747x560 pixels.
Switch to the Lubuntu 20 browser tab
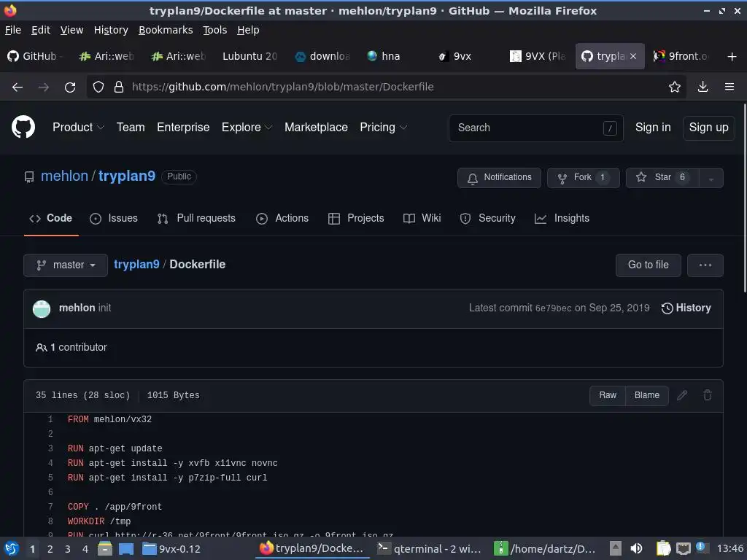[x=249, y=56]
